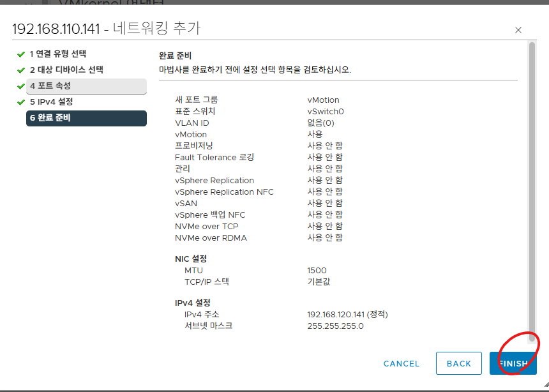
Task: Click the 표준 스위치 label
Action: pos(195,111)
